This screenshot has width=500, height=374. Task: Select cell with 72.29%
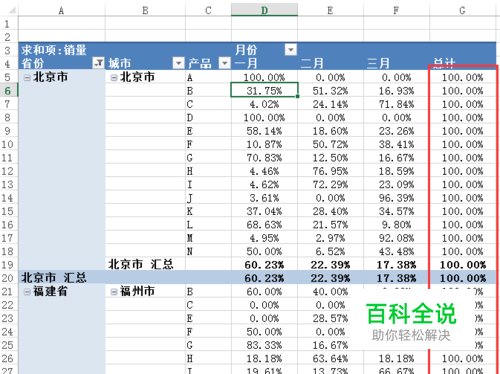[x=330, y=185]
